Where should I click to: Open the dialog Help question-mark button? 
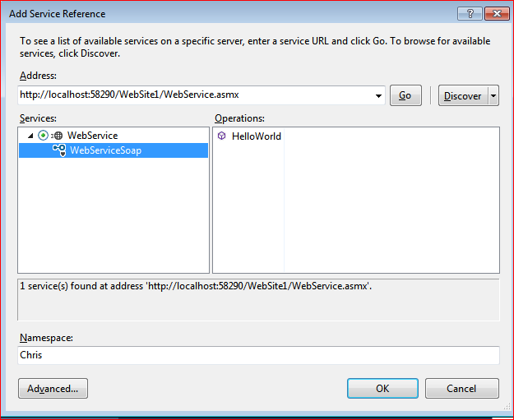tap(470, 14)
